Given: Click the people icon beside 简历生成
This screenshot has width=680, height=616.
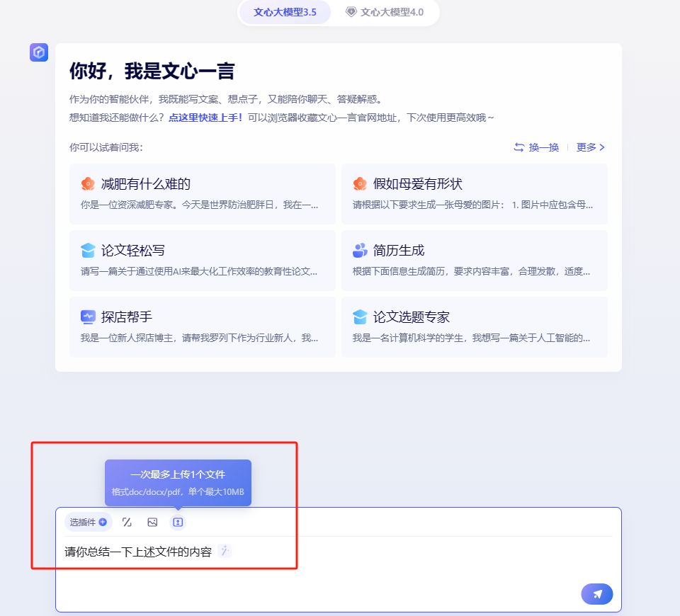Looking at the screenshot, I should tap(360, 250).
